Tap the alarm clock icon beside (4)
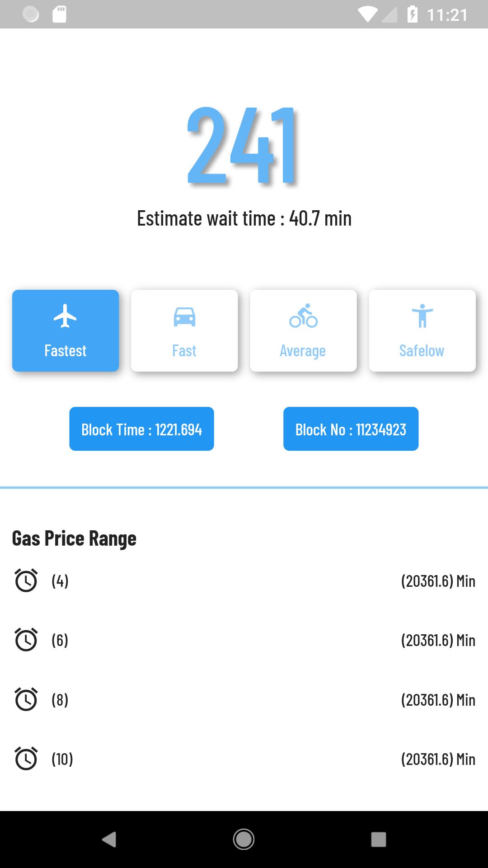This screenshot has height=868, width=488. pyautogui.click(x=26, y=580)
